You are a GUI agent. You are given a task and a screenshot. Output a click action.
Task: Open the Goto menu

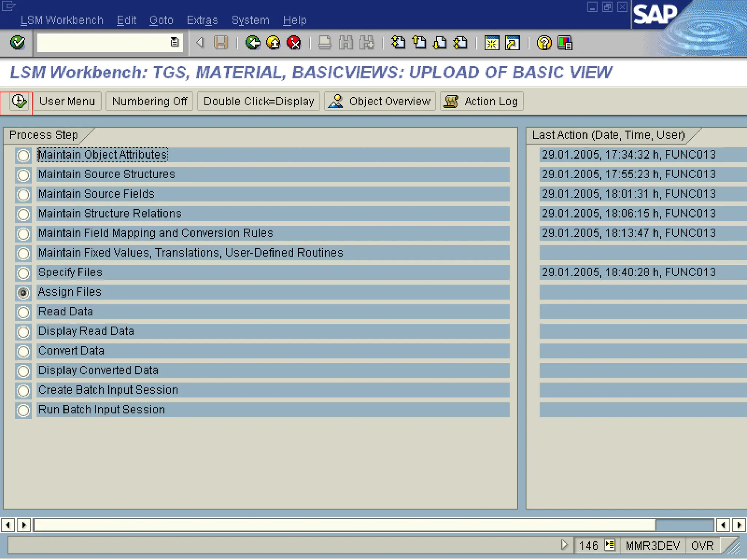click(161, 20)
